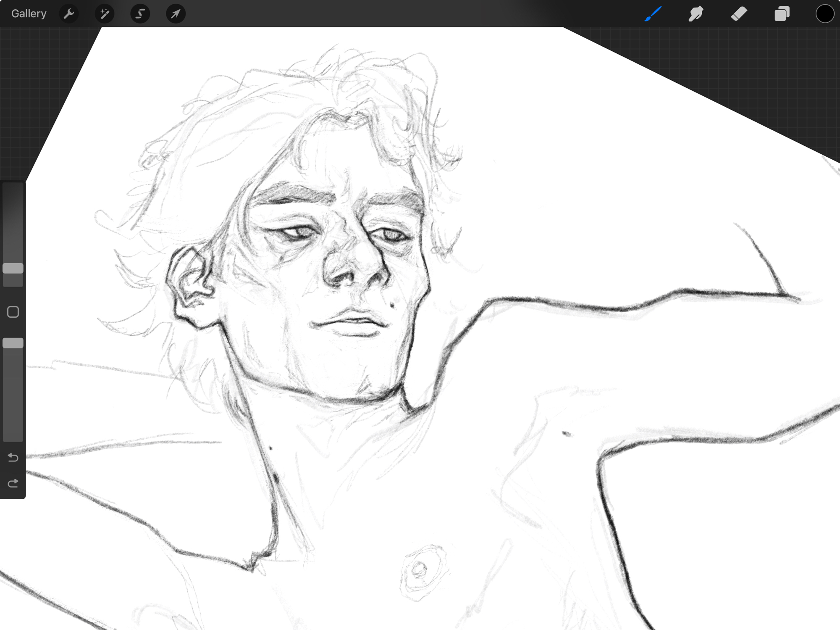Tap the square Modify eyedropper button
Image resolution: width=840 pixels, height=630 pixels.
(13, 312)
